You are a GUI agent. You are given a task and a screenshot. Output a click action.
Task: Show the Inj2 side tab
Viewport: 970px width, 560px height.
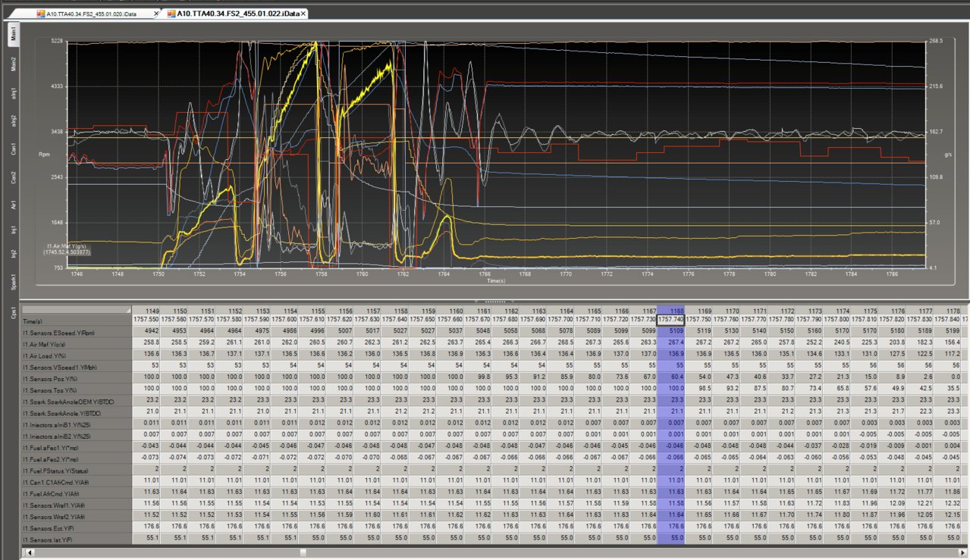(x=13, y=253)
